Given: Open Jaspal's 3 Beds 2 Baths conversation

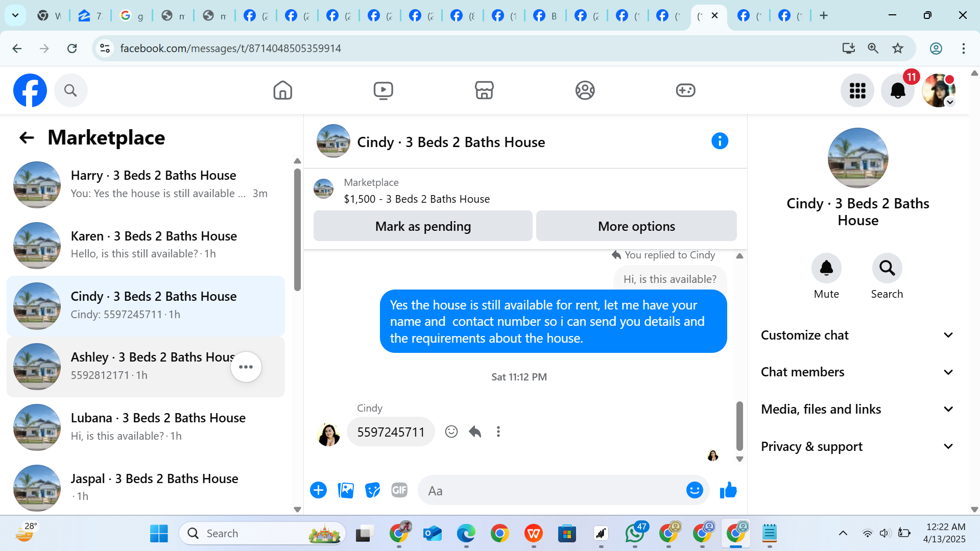Looking at the screenshot, I should coord(146,488).
